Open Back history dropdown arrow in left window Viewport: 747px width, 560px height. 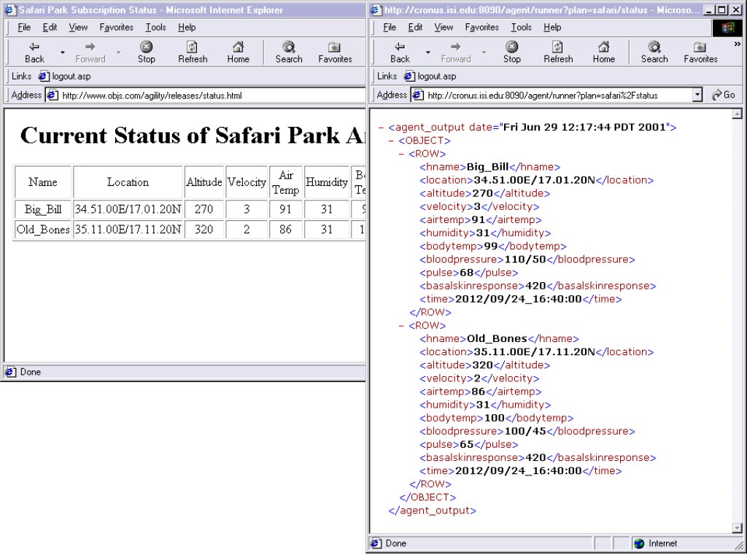click(63, 52)
